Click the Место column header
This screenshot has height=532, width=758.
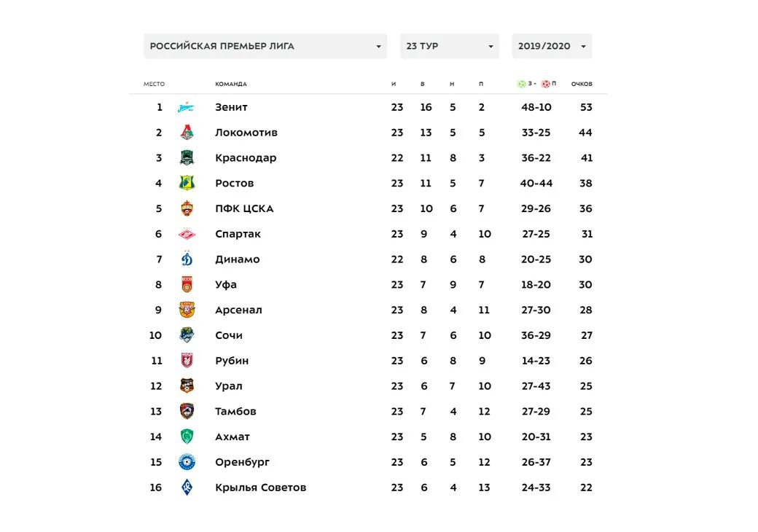[x=154, y=84]
